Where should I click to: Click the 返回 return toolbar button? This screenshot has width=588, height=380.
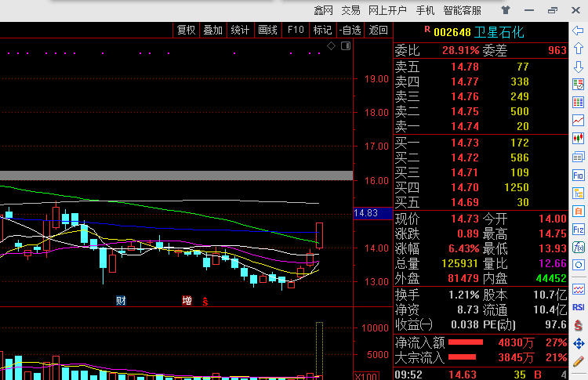click(378, 30)
